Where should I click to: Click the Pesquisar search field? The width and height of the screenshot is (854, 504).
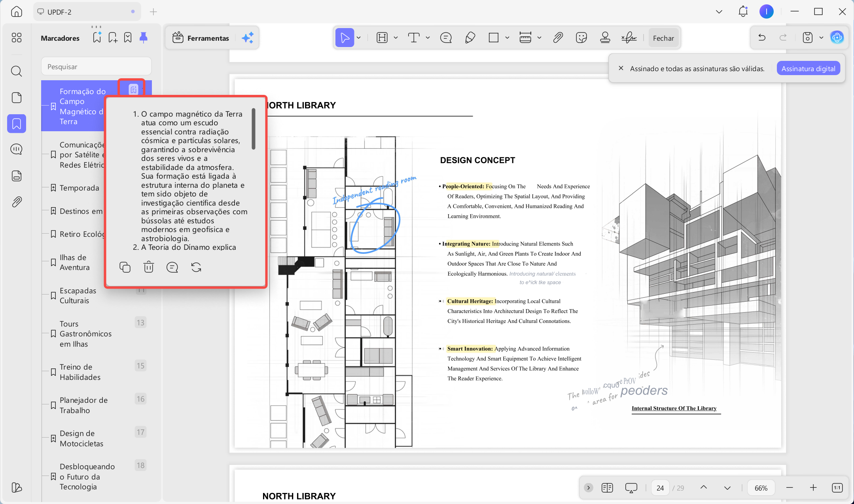pyautogui.click(x=97, y=66)
